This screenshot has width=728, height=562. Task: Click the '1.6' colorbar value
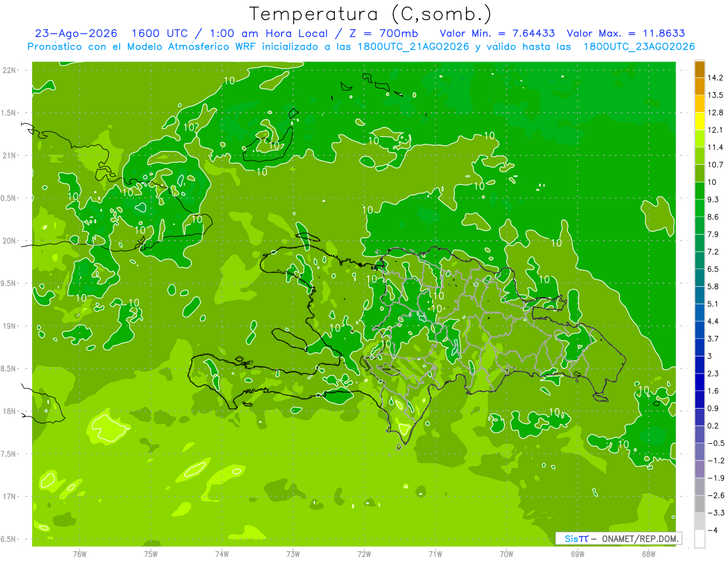(x=714, y=391)
